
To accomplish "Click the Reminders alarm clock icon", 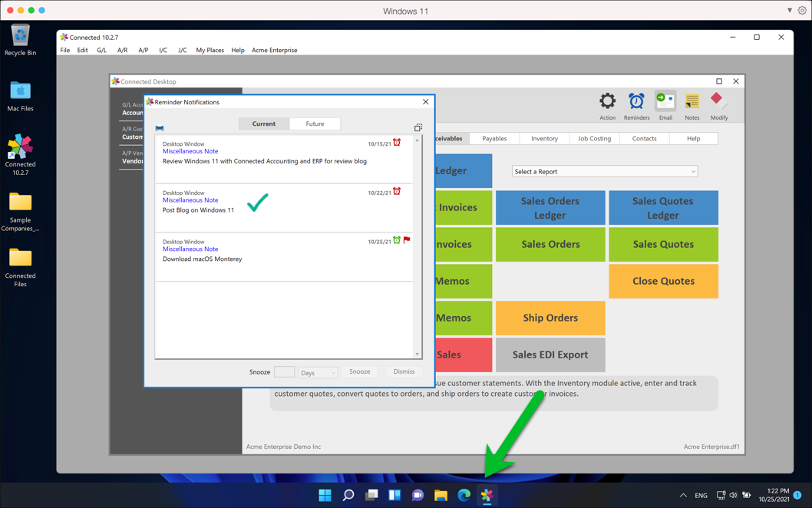I will (636, 102).
